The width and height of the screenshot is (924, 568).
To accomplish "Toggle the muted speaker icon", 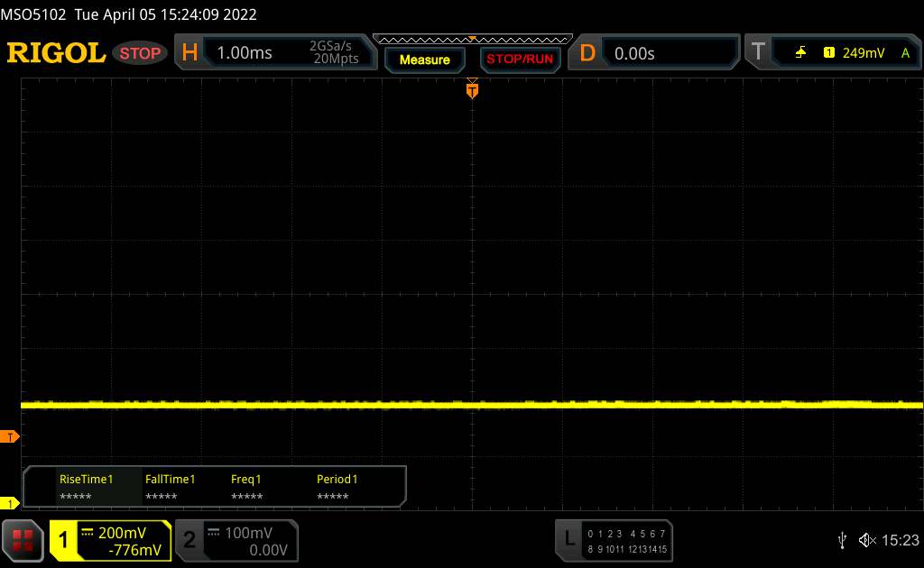I will tap(867, 540).
